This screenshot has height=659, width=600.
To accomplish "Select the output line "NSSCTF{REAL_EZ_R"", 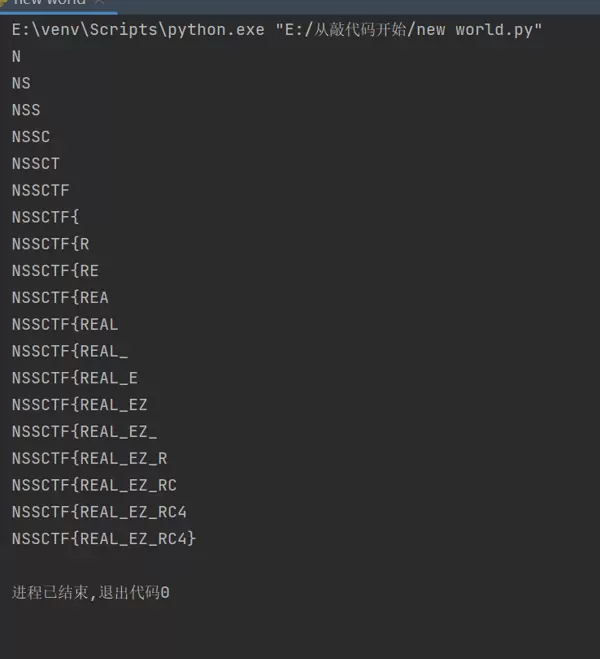I will click(90, 459).
